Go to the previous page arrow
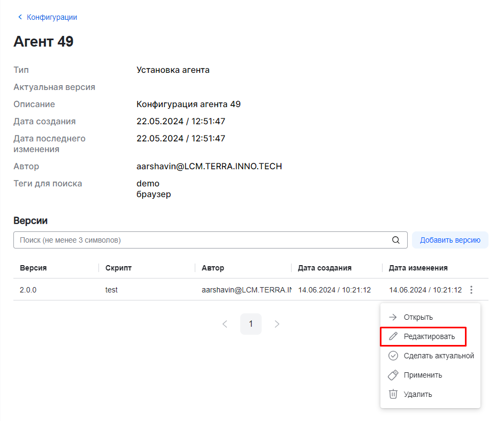This screenshot has width=504, height=421. (x=225, y=324)
